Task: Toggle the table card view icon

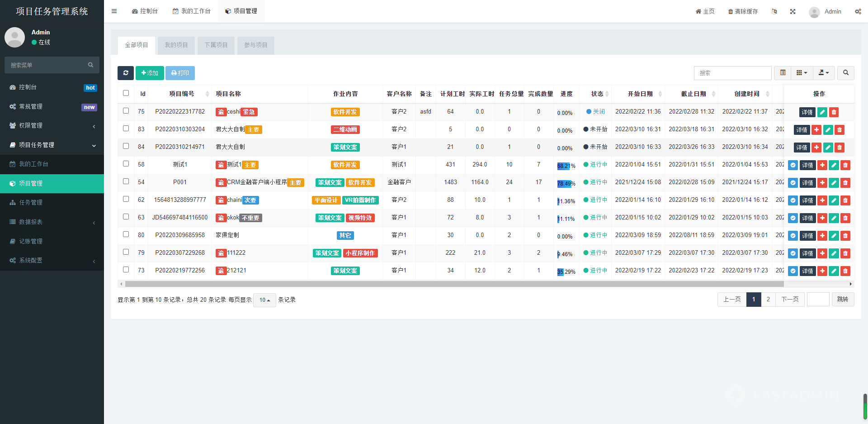Action: point(783,73)
